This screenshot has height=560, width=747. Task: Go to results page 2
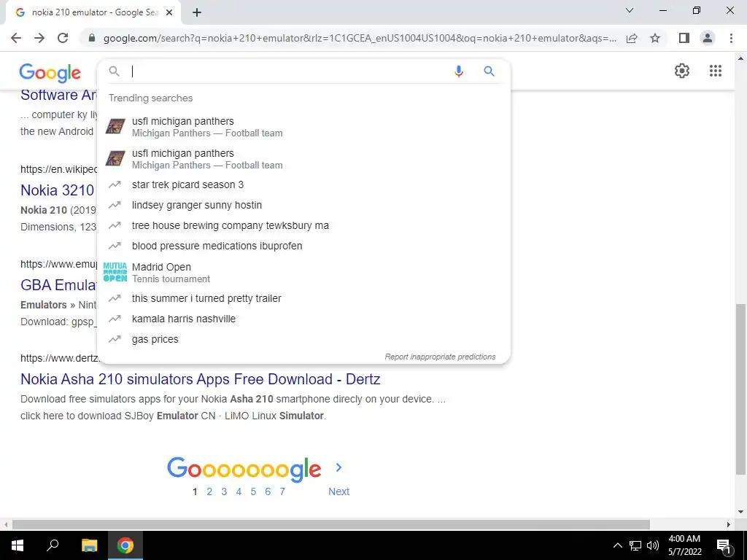coord(209,491)
